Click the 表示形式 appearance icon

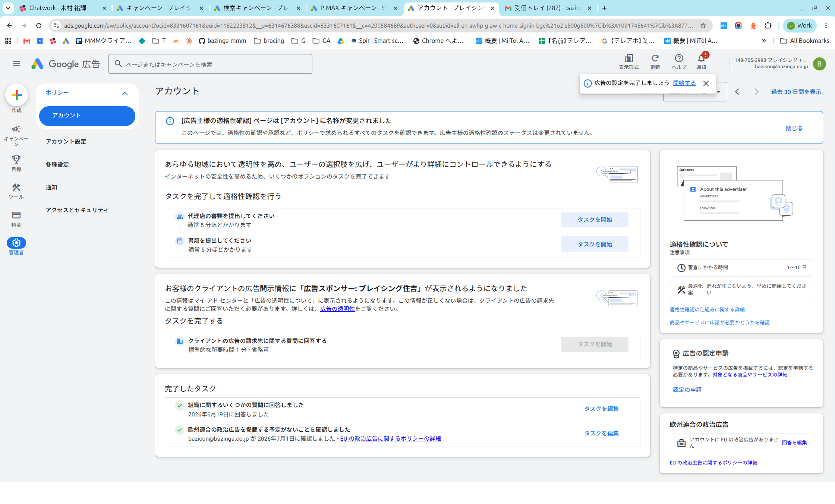628,58
